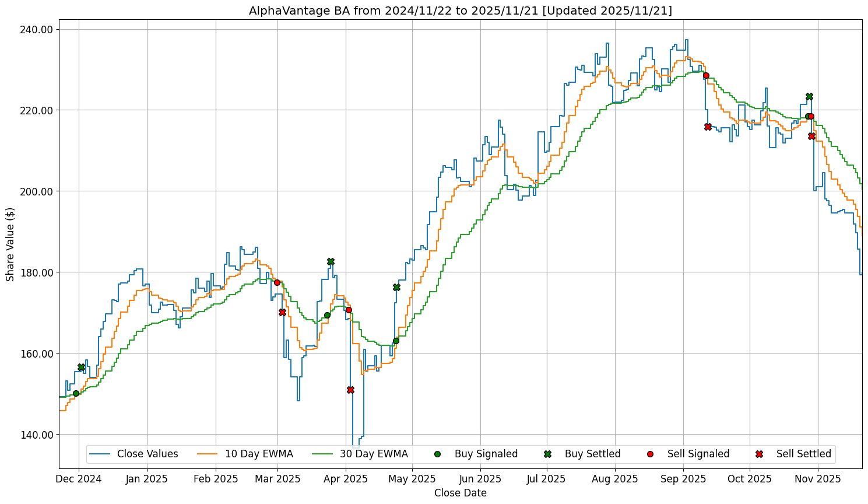Click the Sell Settled legend text label
This screenshot has width=868, height=504.
tap(803, 454)
